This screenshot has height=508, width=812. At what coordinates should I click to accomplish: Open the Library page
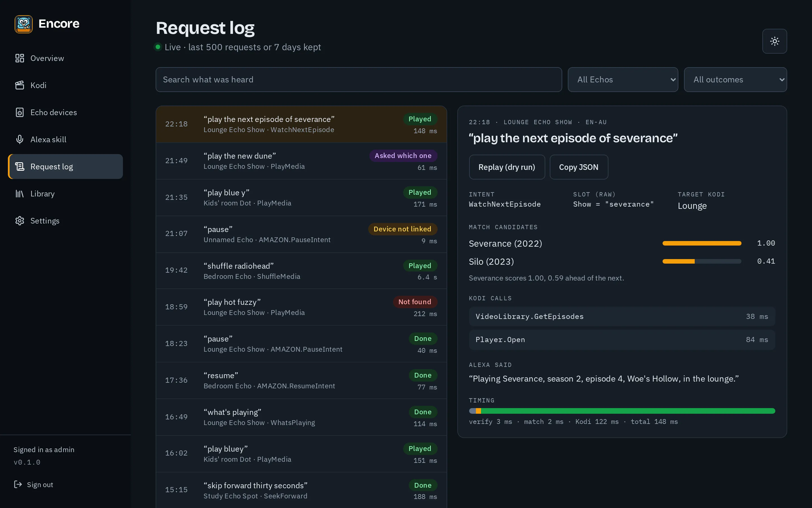point(65,194)
